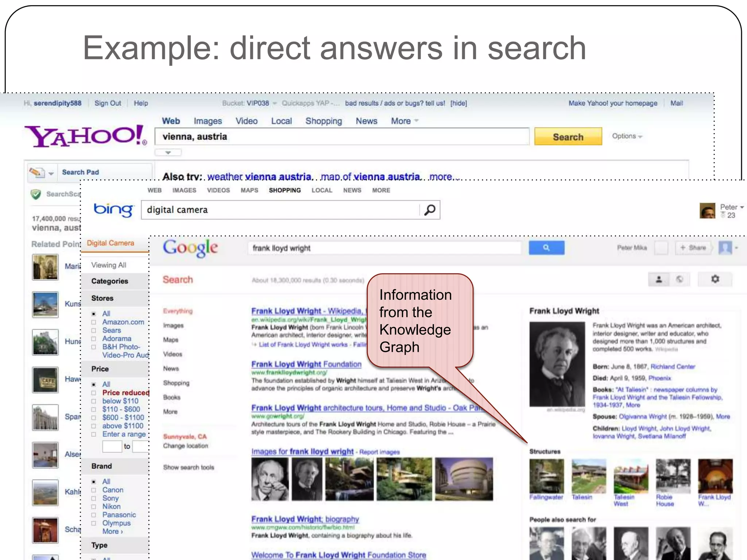Select Google Shopping sidebar filter
The height and width of the screenshot is (560, 747).
point(176,383)
